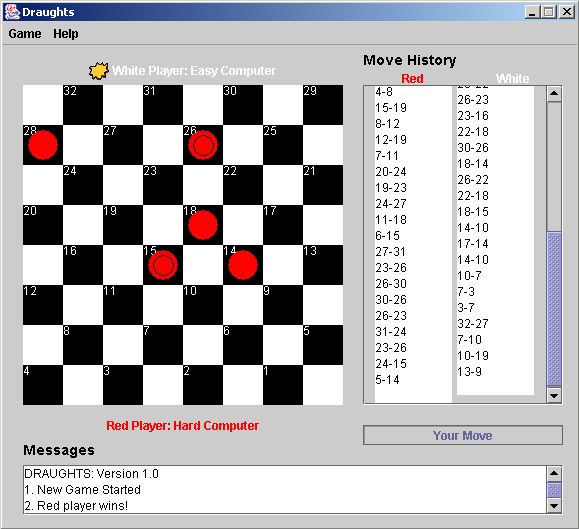Click white move entry 32-27

point(473,323)
